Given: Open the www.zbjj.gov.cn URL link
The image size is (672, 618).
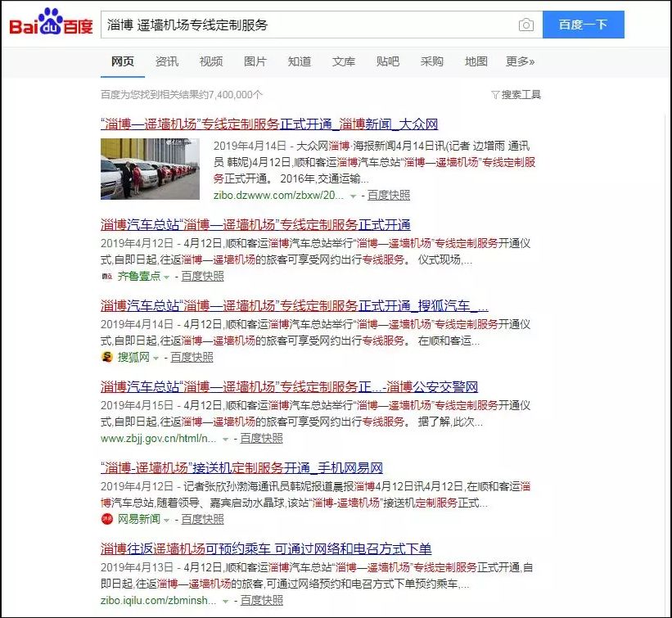Looking at the screenshot, I should pyautogui.click(x=158, y=439).
